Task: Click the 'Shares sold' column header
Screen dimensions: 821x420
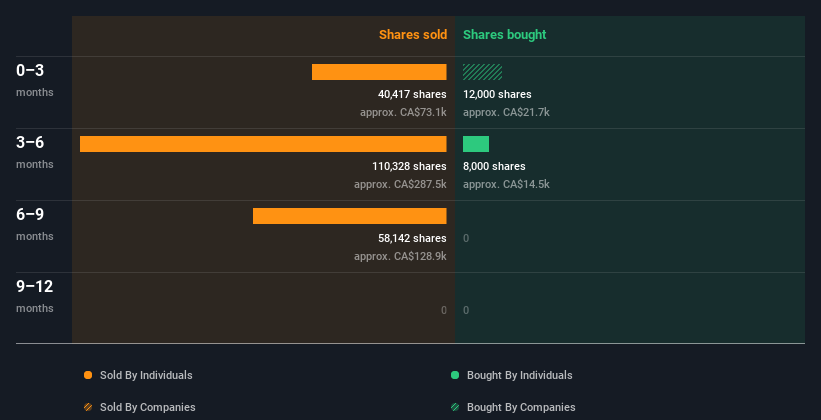Action: coord(413,35)
